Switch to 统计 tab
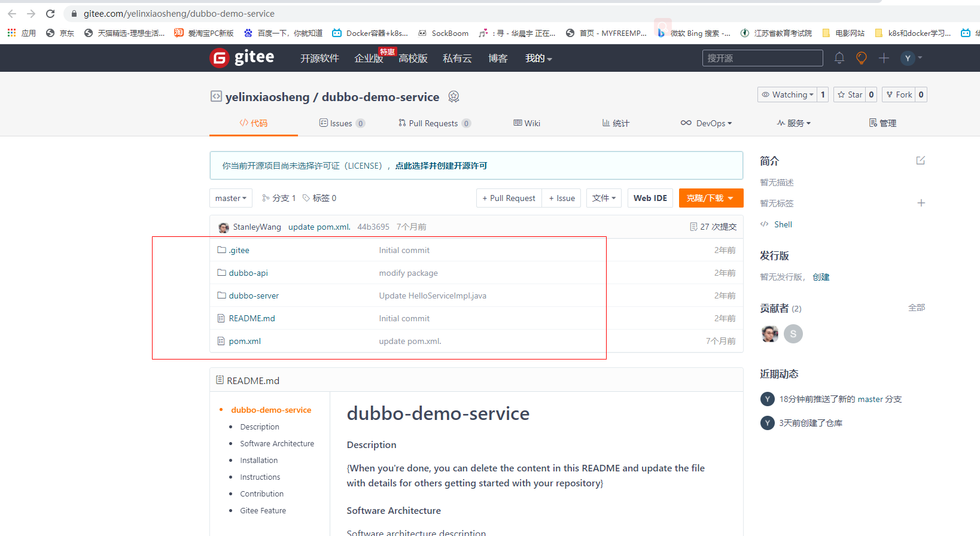Screen dimensions: 980x536 (616, 123)
